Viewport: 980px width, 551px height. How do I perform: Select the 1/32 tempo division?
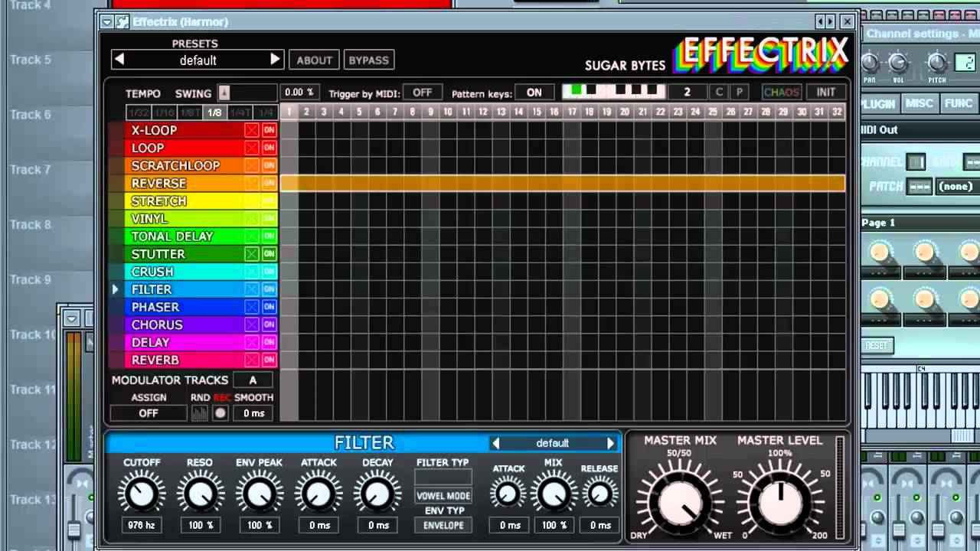point(139,112)
